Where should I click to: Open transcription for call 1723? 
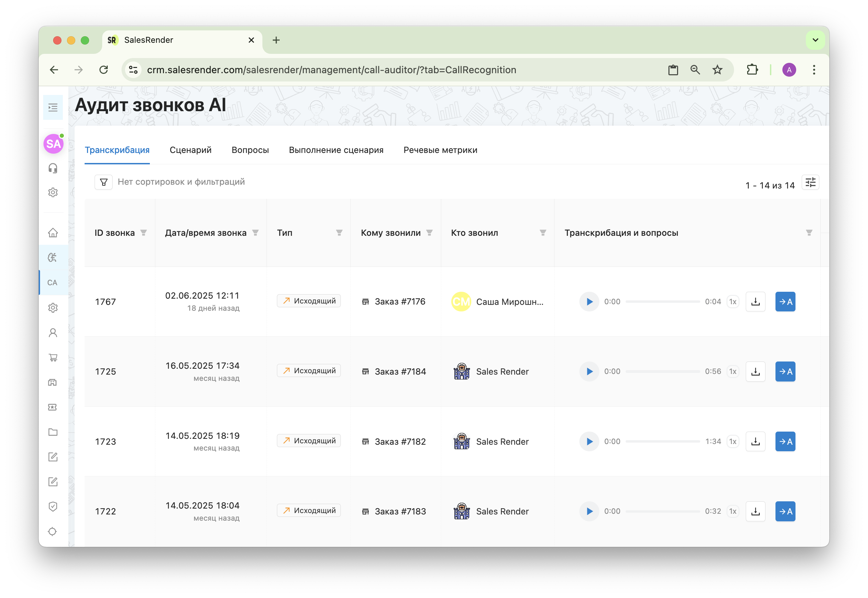(785, 441)
